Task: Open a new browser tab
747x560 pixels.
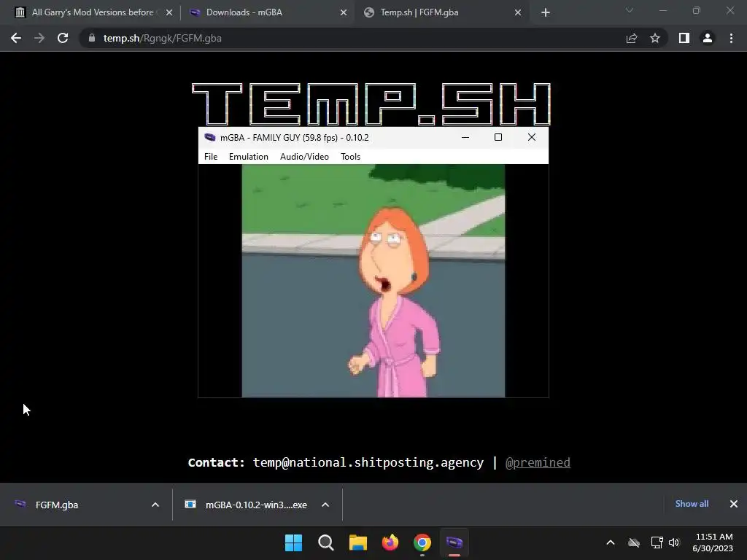Action: point(546,13)
